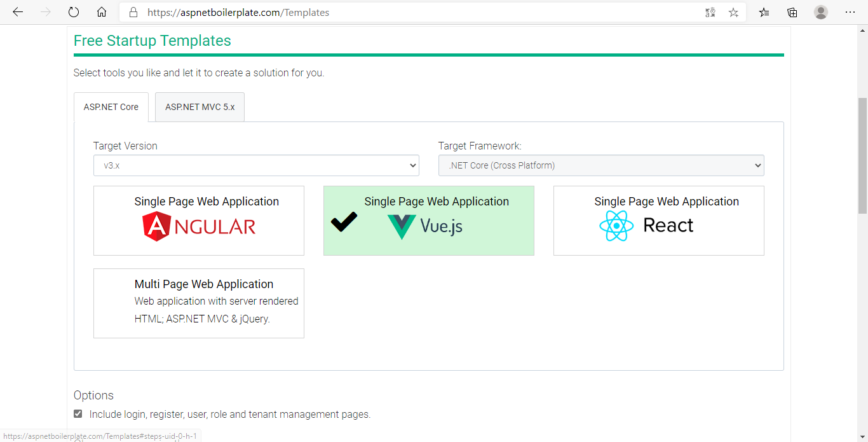Select the ASP.NET Core tab
Image resolution: width=868 pixels, height=442 pixels.
tap(111, 107)
